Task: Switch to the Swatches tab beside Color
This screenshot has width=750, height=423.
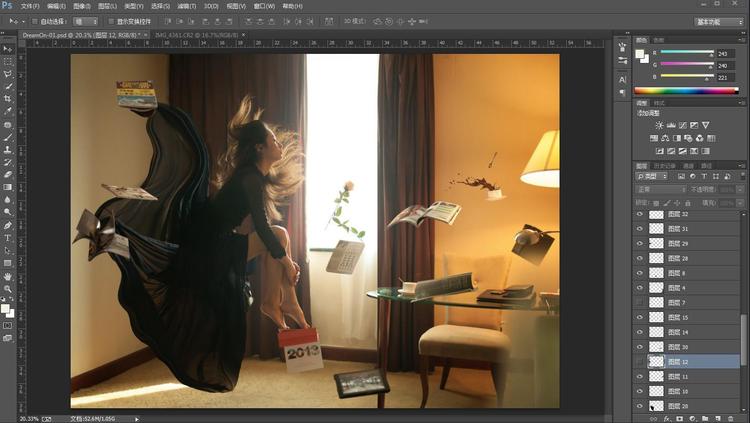Action: pyautogui.click(x=657, y=40)
